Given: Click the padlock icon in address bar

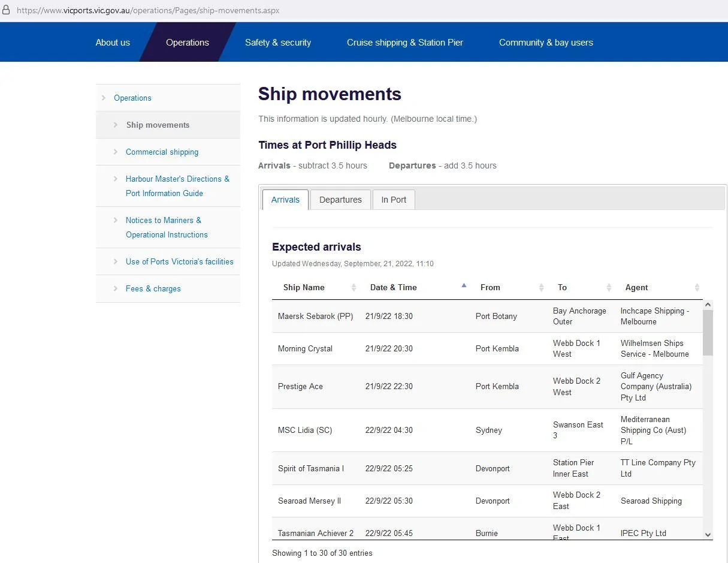Looking at the screenshot, I should point(7,10).
